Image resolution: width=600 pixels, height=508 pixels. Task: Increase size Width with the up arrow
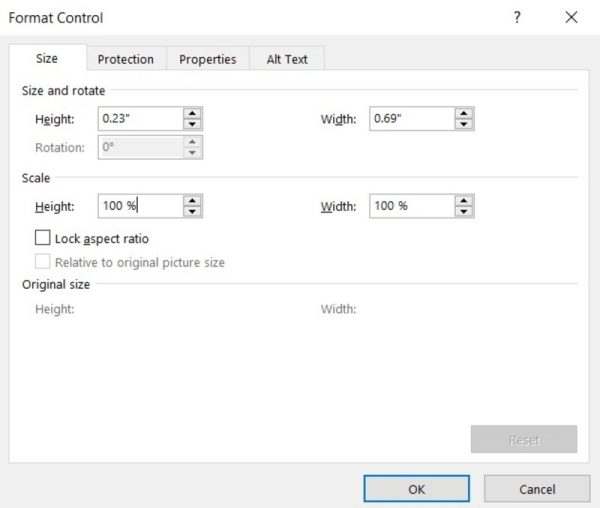click(x=464, y=113)
